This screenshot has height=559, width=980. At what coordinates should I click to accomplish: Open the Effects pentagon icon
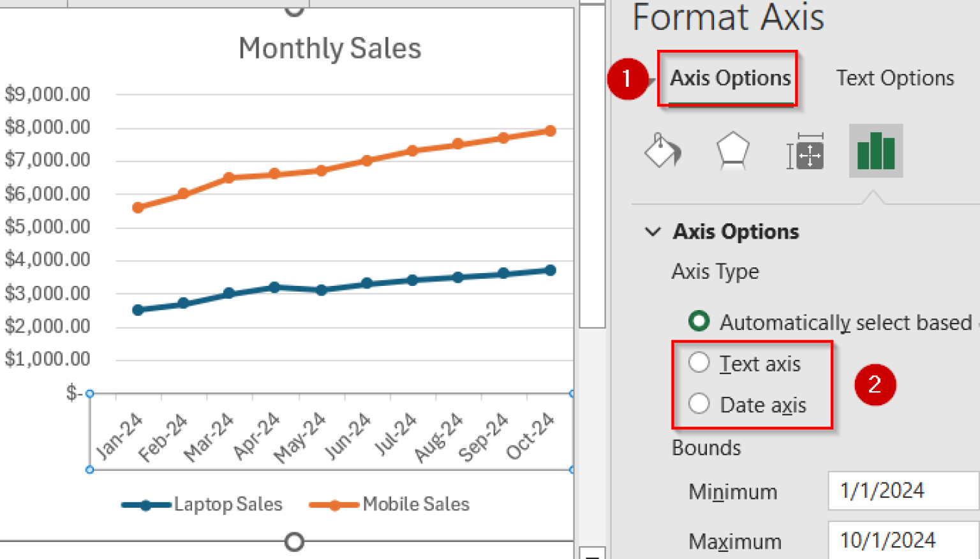tap(732, 151)
